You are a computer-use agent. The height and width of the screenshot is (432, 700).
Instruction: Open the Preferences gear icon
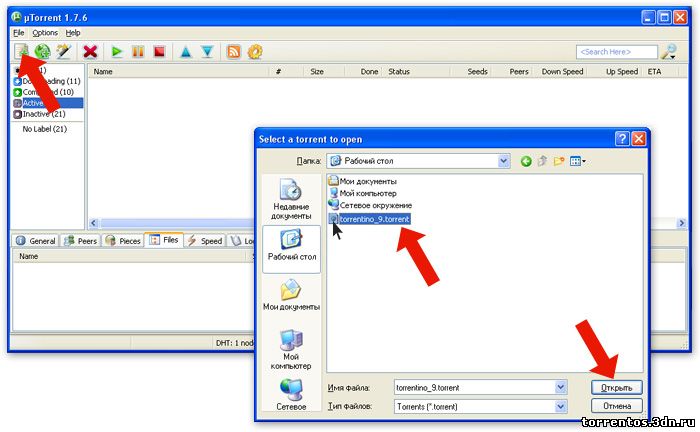tap(255, 51)
